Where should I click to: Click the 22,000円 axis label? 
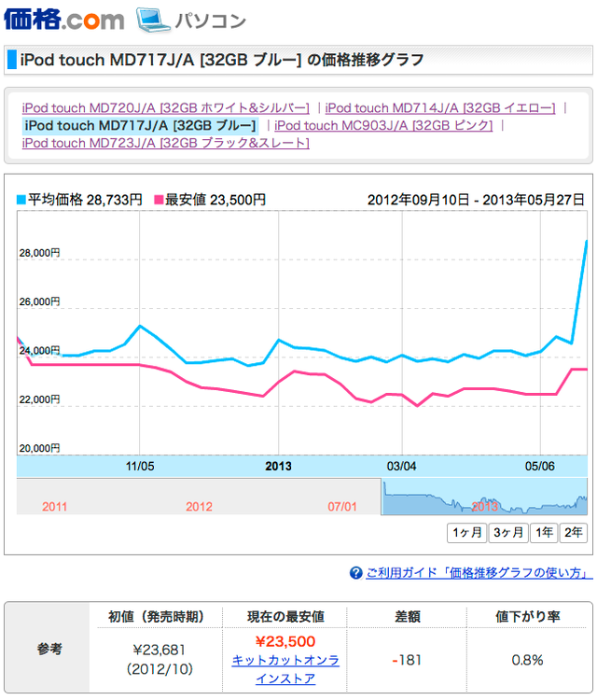pyautogui.click(x=39, y=399)
